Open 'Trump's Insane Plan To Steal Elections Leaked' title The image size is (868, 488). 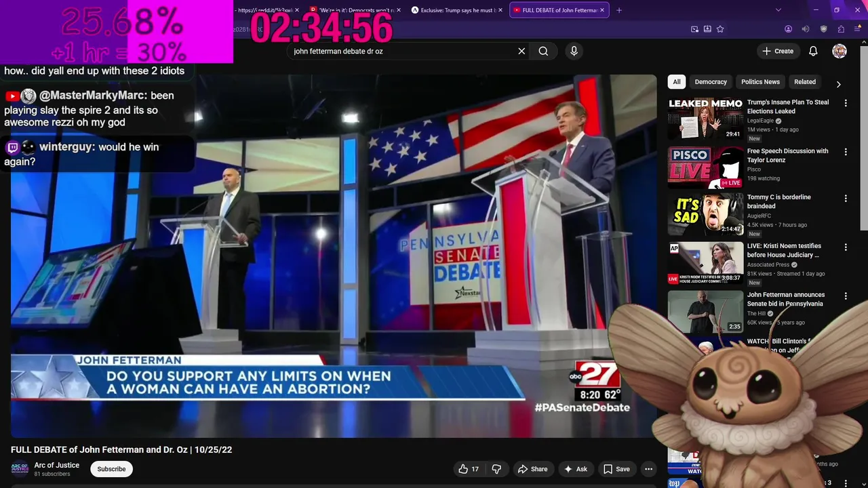(x=788, y=106)
